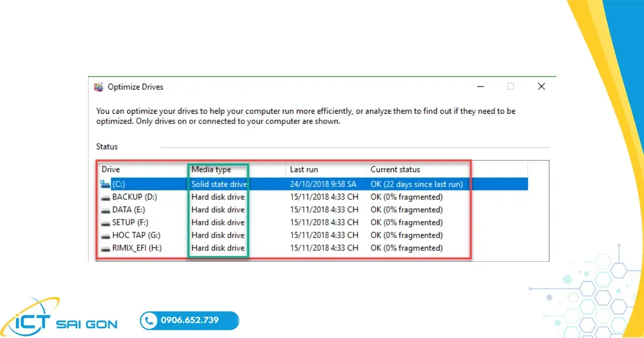This screenshot has height=338, width=644.
Task: Select the HOC TAP (G:) drive name
Action: coord(136,236)
